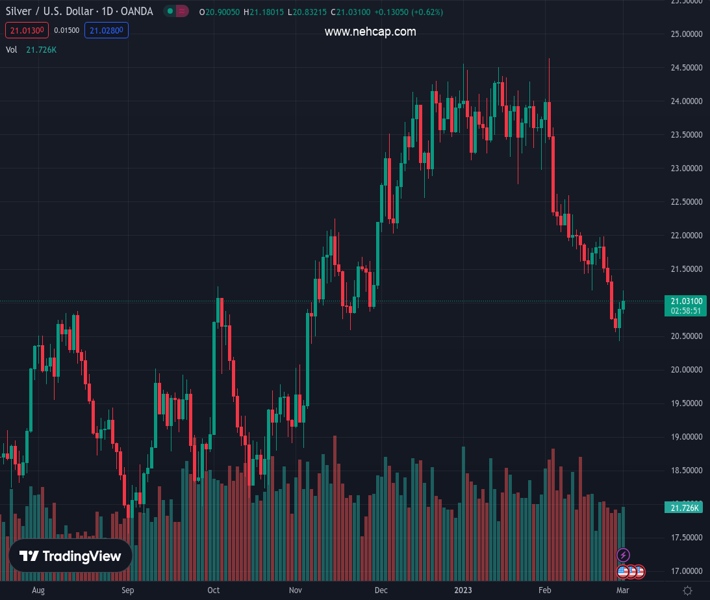Select the Vol indicator legend label
The height and width of the screenshot is (600, 710).
pyautogui.click(x=12, y=50)
